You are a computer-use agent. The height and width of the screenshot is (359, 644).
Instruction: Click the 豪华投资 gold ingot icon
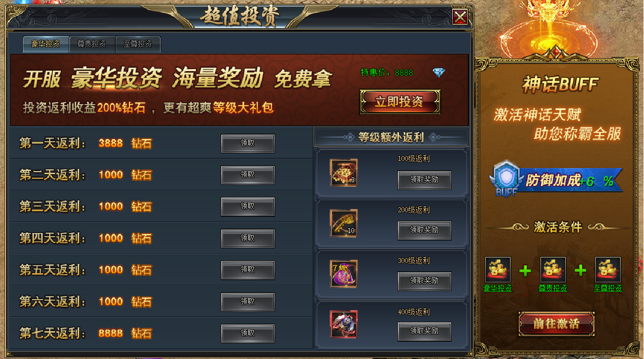[x=497, y=270]
